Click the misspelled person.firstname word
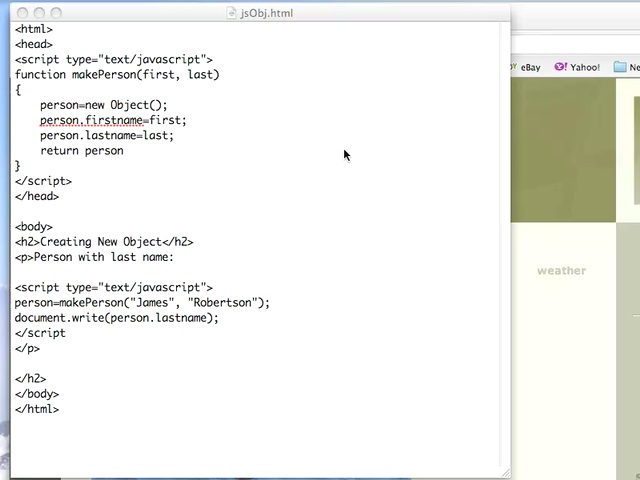This screenshot has height=480, width=640. [x=91, y=120]
